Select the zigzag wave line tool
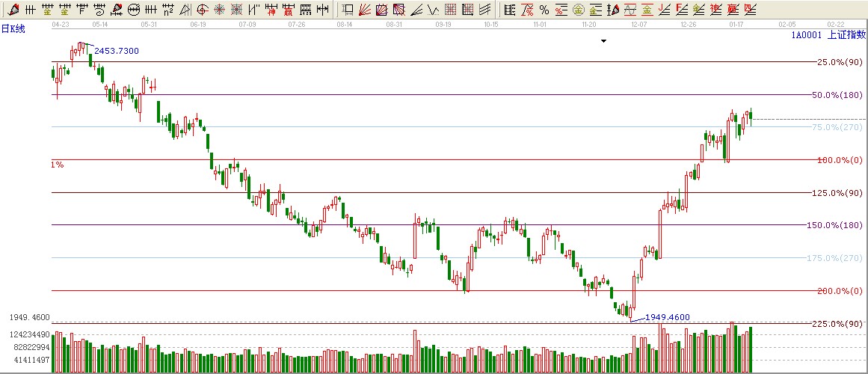Image resolution: width=868 pixels, height=374 pixels. 433,10
